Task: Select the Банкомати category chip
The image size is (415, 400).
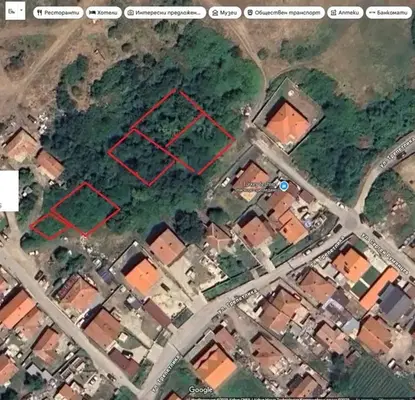Action: pyautogui.click(x=389, y=13)
